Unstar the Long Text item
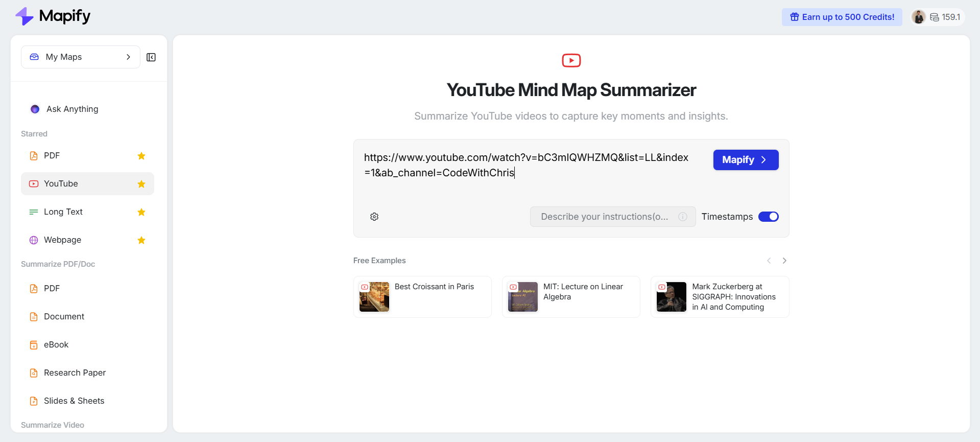Image resolution: width=980 pixels, height=442 pixels. click(141, 212)
